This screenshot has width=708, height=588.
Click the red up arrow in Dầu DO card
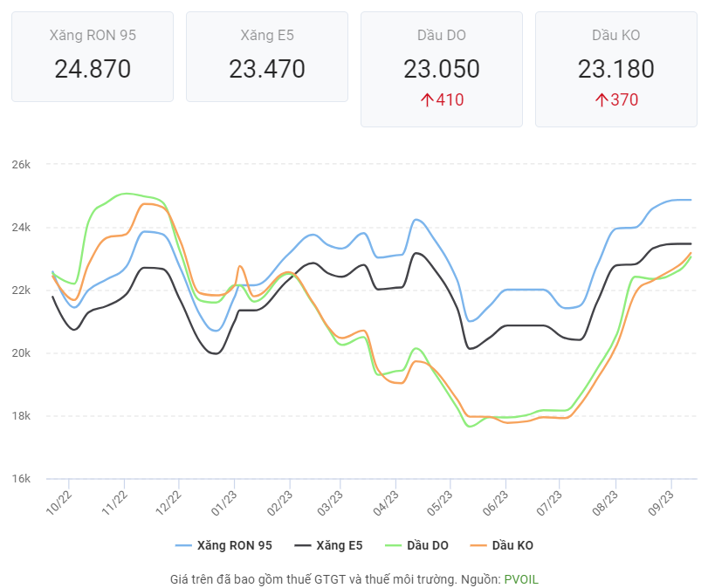(427, 100)
